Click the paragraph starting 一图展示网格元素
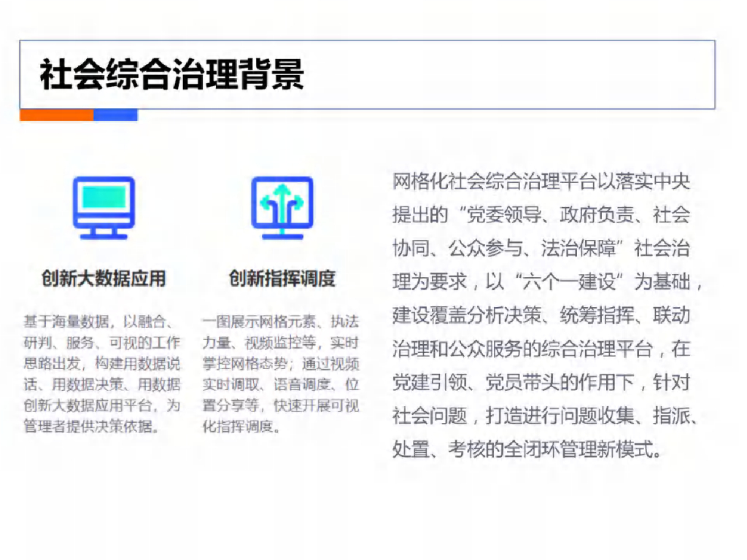Image resolution: width=747 pixels, height=560 pixels. click(281, 374)
